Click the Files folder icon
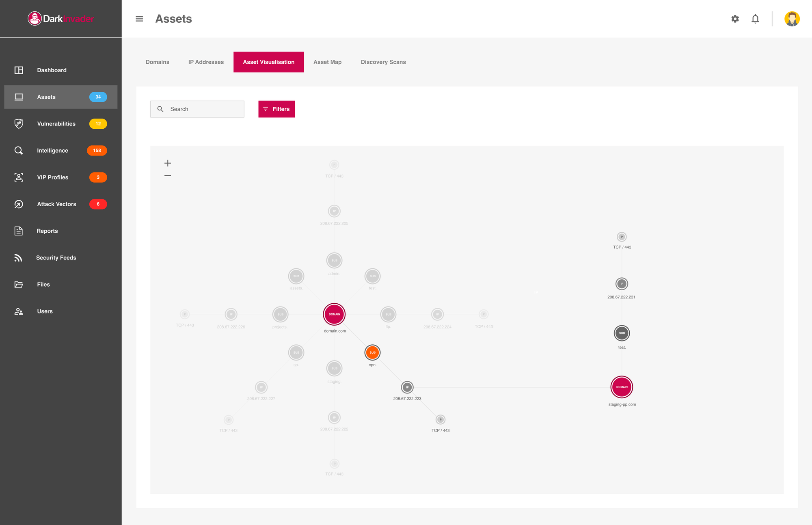 coord(19,285)
